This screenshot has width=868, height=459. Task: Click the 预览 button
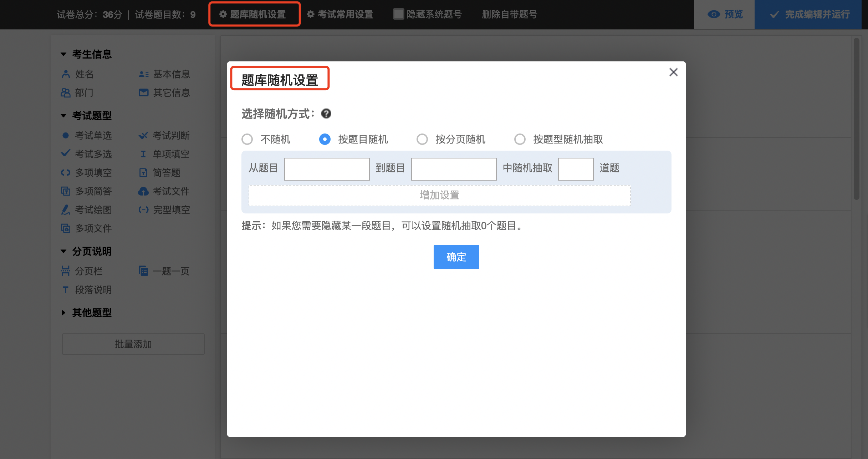(x=724, y=14)
